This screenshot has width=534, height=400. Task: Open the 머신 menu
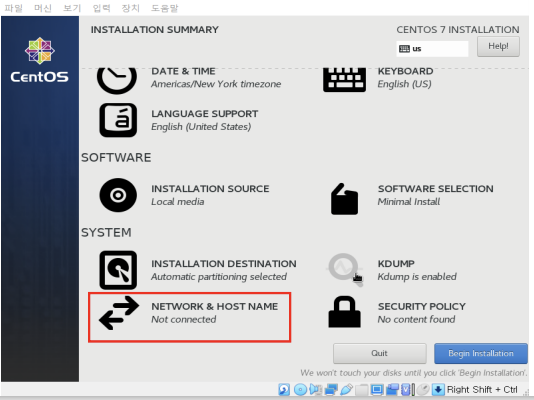point(43,8)
